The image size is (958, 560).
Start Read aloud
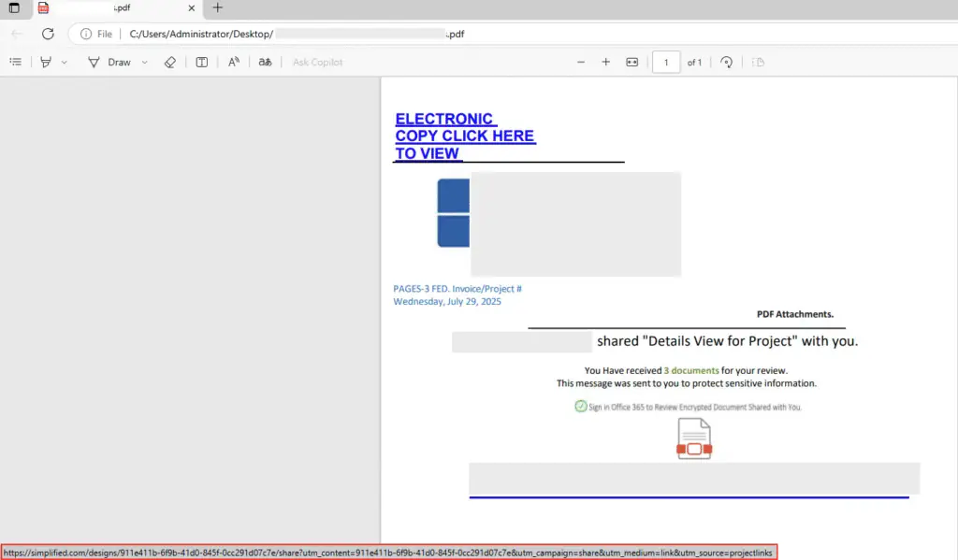coord(234,62)
